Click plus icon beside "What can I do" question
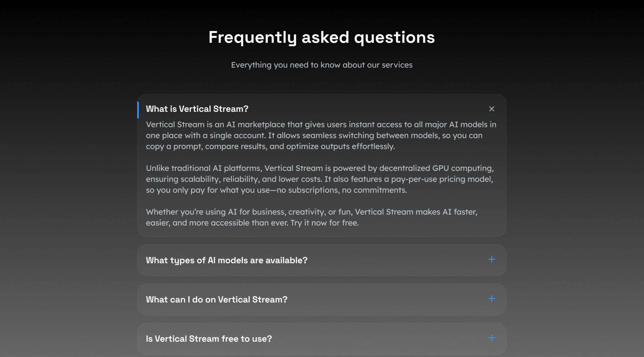 tap(492, 299)
